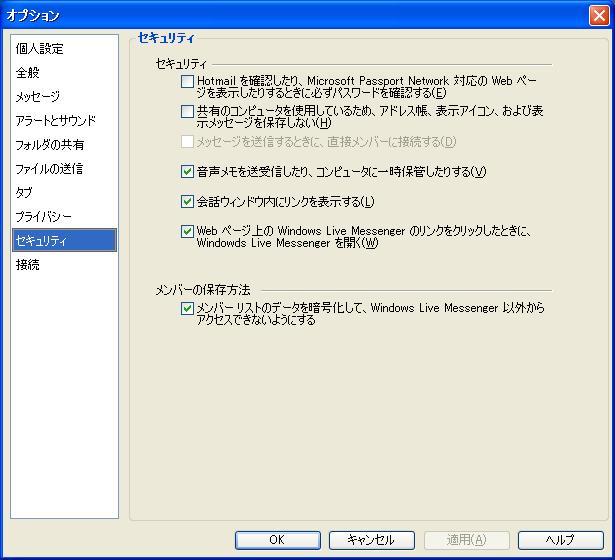Open the 接続 category
The width and height of the screenshot is (615, 560).
[x=27, y=265]
